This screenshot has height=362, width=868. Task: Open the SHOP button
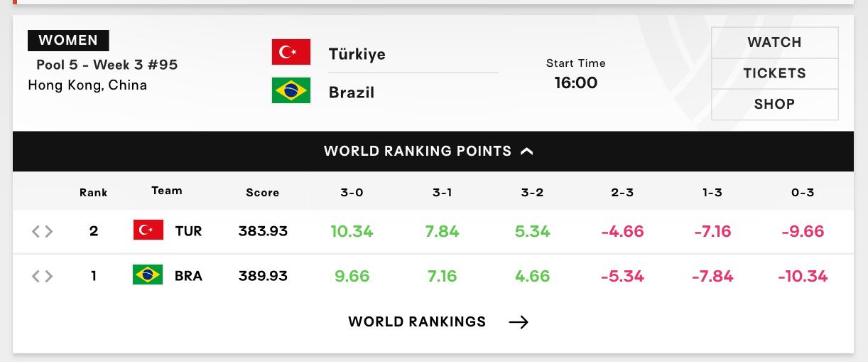click(x=774, y=104)
